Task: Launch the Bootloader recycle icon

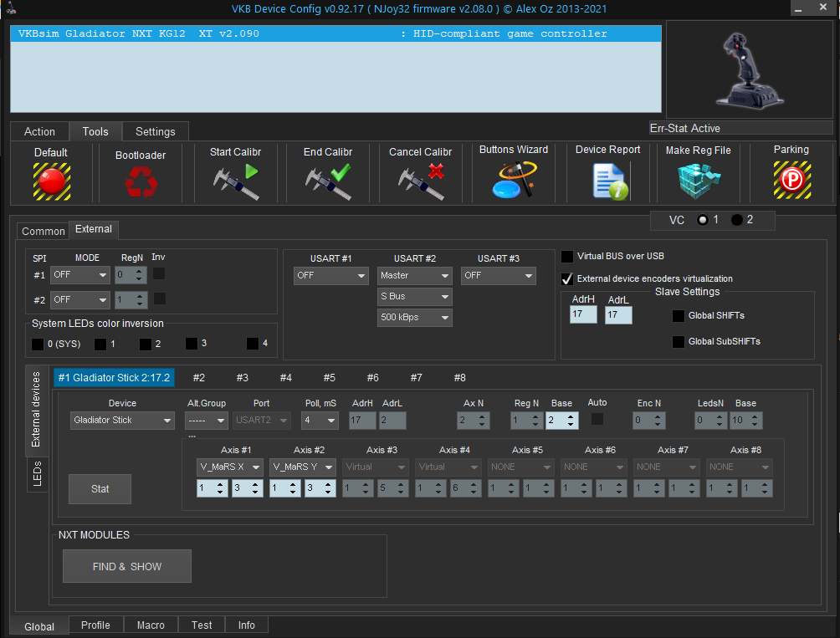Action: (141, 182)
